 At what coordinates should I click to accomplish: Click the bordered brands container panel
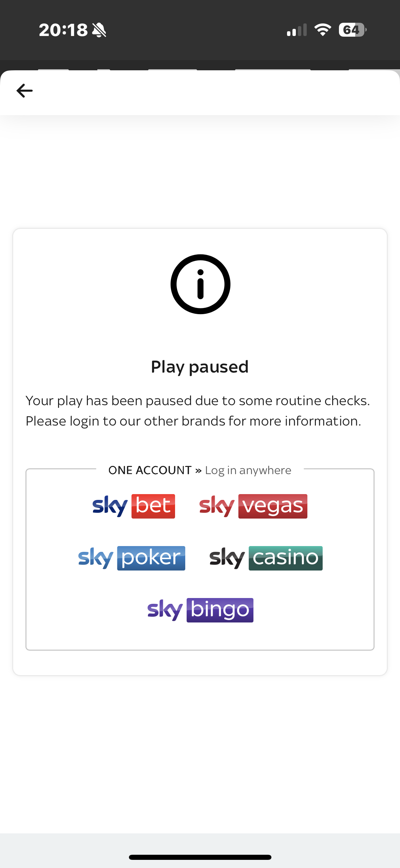(200, 638)
